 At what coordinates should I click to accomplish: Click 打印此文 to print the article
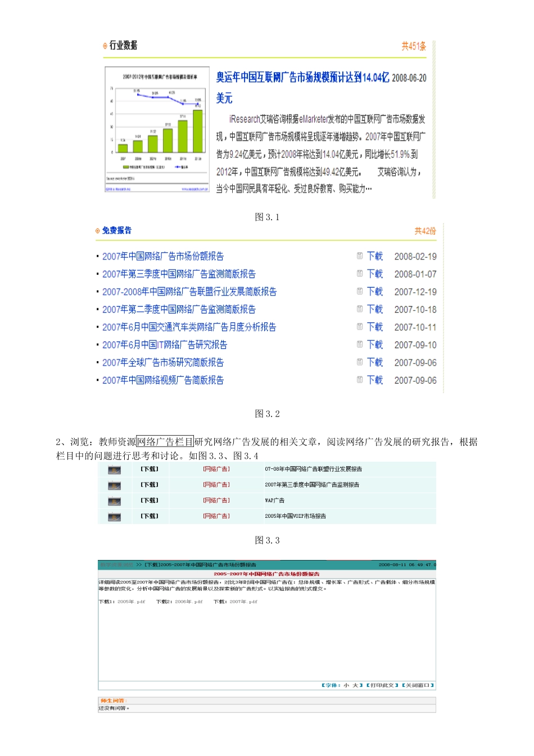[x=382, y=685]
